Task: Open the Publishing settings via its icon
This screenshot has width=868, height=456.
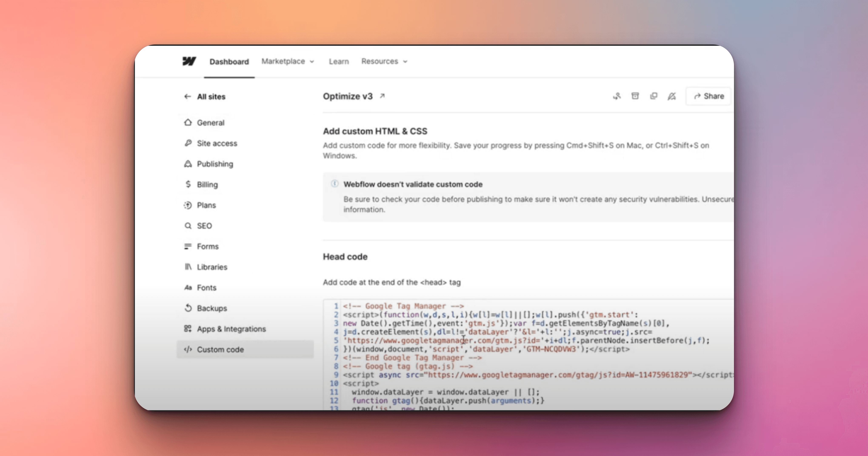Action: (x=188, y=163)
